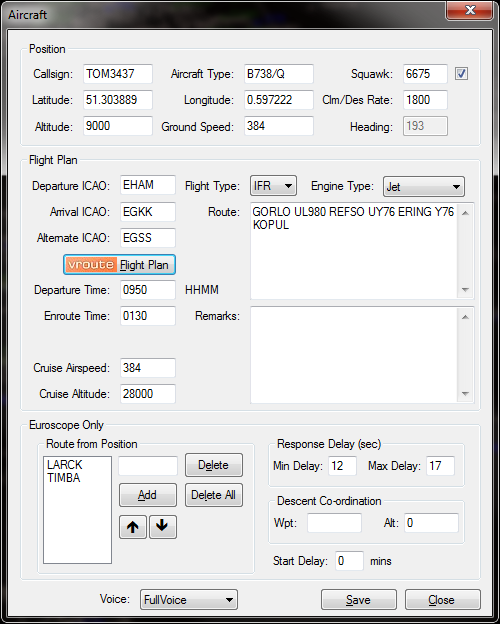Focus the Callsign input field
Image resolution: width=500 pixels, height=624 pixels.
tap(118, 74)
